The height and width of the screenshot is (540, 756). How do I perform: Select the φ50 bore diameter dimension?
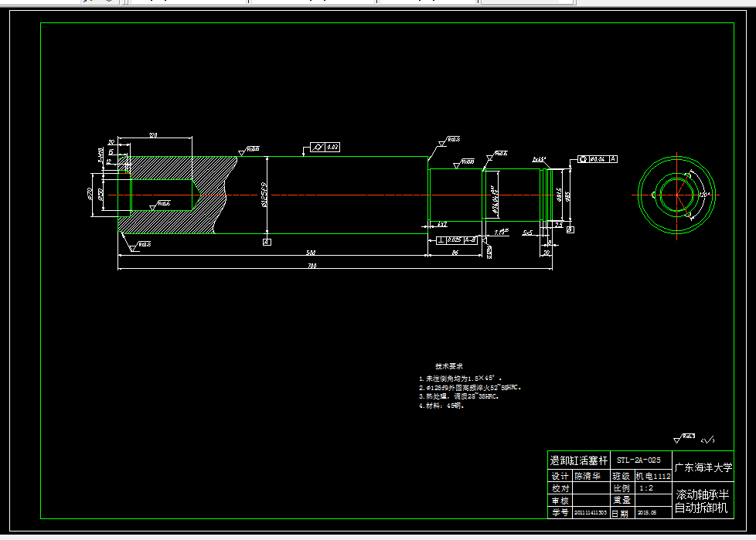pos(100,194)
